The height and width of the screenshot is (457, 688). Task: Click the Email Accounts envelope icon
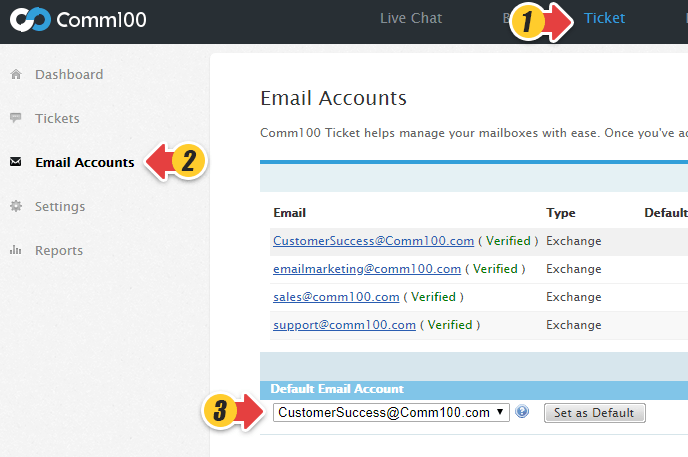[x=15, y=163]
